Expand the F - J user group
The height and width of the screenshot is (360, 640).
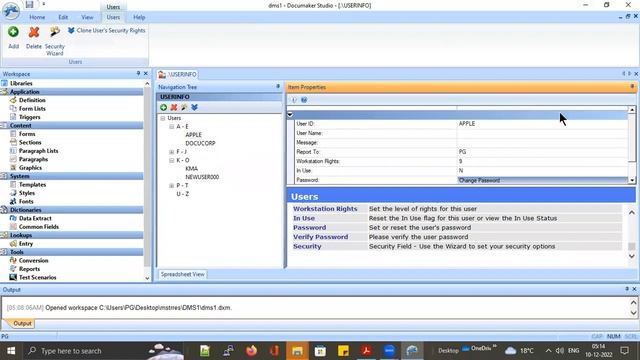[x=172, y=152]
